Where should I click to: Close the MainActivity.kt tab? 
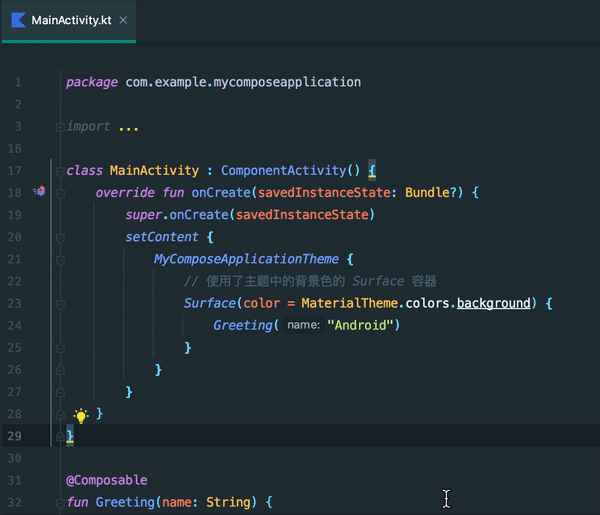123,20
